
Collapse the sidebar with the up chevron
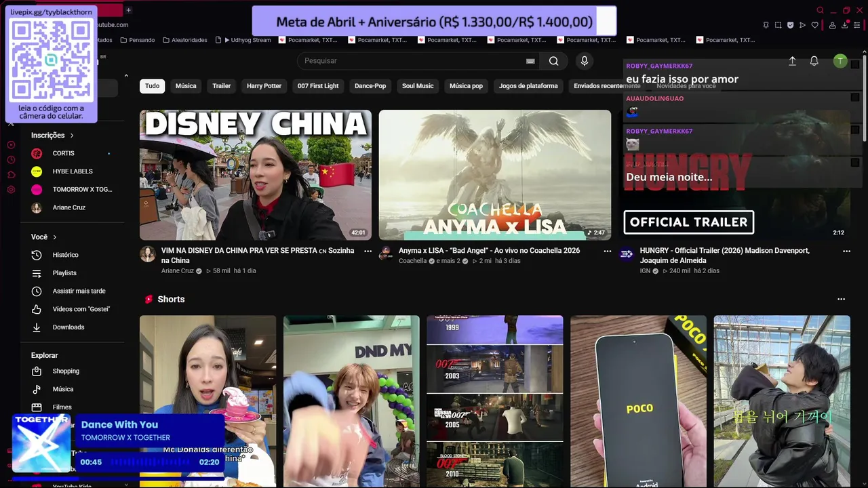click(x=125, y=76)
